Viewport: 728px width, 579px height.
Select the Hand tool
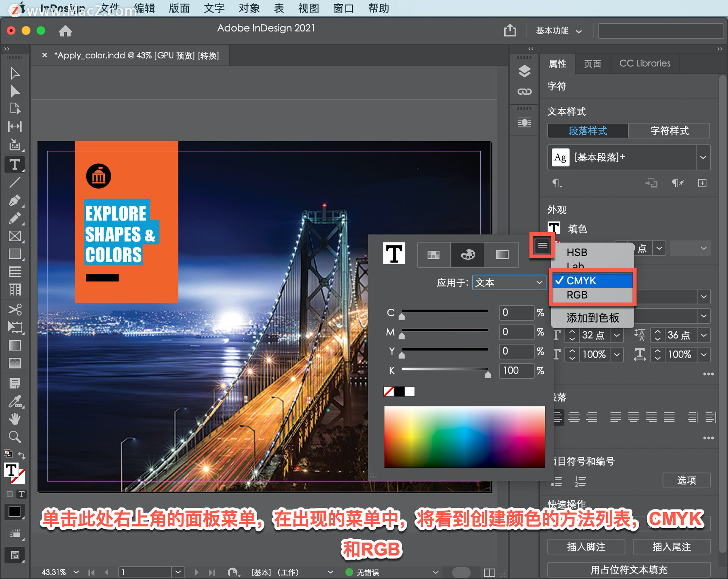click(15, 419)
